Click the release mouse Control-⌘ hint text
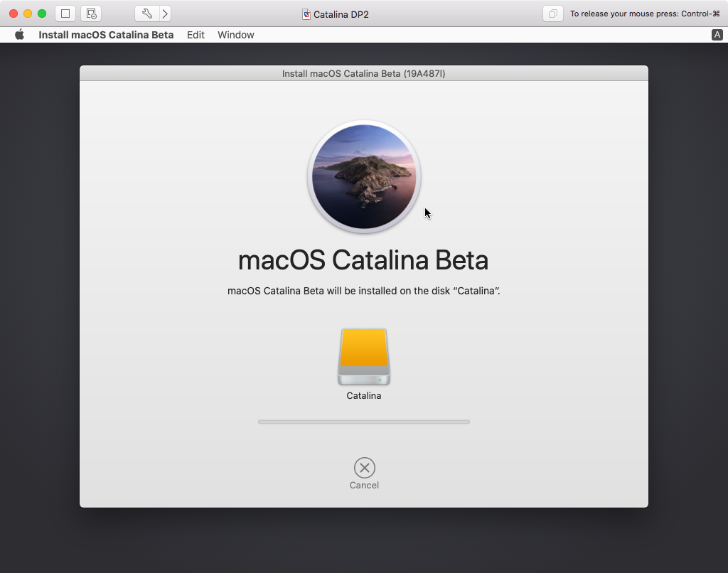The height and width of the screenshot is (573, 728). click(645, 14)
